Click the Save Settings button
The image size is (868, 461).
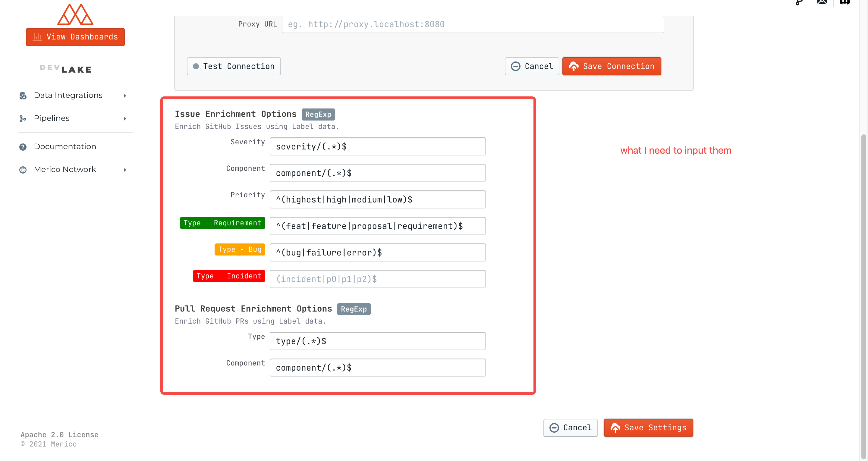click(x=648, y=428)
